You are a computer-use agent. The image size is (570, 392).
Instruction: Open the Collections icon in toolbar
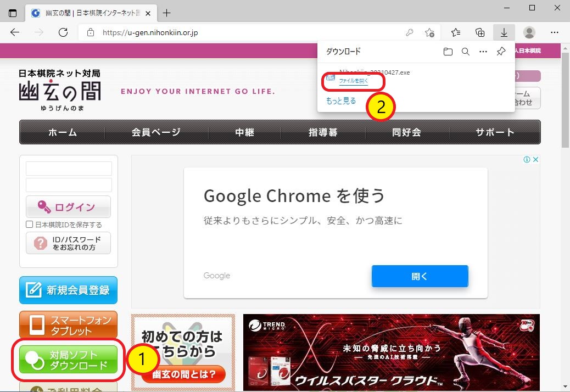click(x=480, y=32)
